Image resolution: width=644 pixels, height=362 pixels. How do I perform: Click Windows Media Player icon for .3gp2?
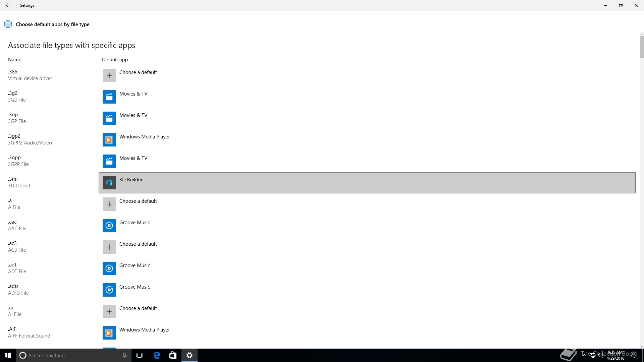[x=109, y=140]
